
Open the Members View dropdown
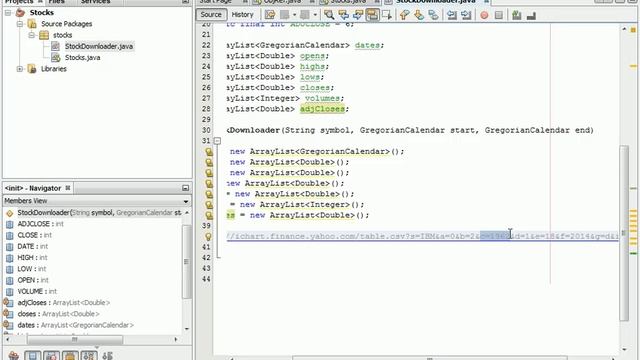pyautogui.click(x=186, y=201)
